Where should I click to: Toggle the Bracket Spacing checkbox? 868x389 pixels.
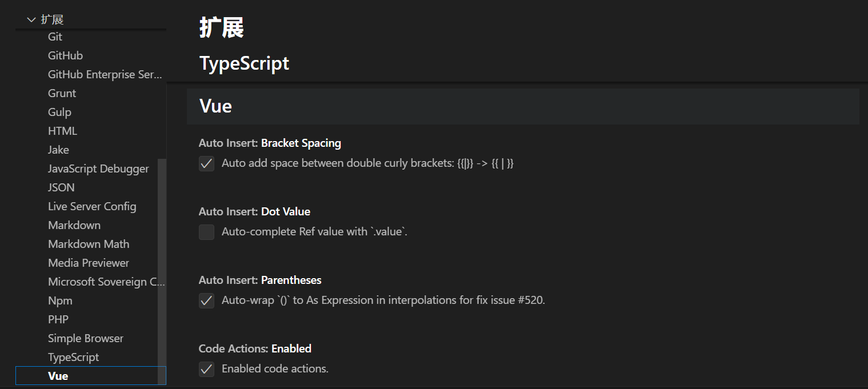point(206,163)
